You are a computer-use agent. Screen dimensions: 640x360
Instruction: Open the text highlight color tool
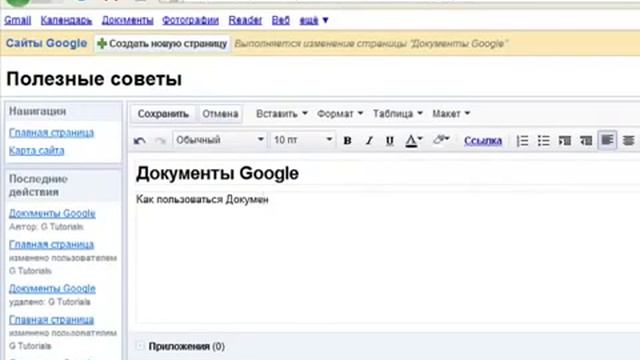pos(440,140)
